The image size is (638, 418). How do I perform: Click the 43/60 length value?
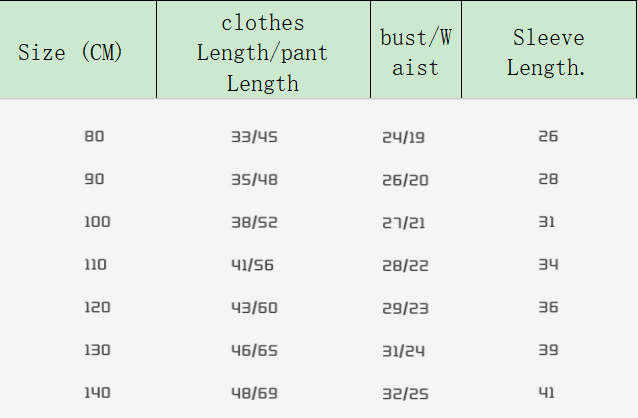[x=254, y=307]
